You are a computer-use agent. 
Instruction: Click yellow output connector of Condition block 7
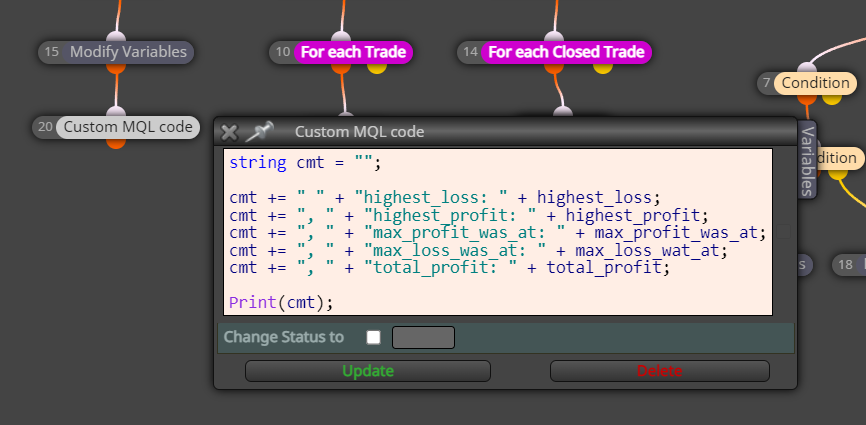[x=831, y=99]
